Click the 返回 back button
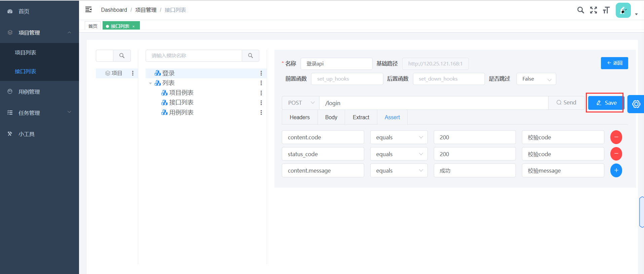644x274 pixels. pyautogui.click(x=614, y=63)
